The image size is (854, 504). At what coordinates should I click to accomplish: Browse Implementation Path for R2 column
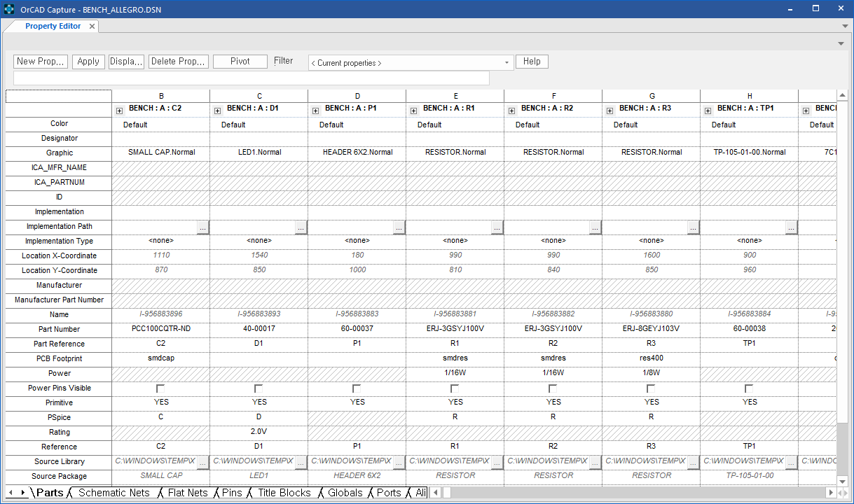(595, 227)
